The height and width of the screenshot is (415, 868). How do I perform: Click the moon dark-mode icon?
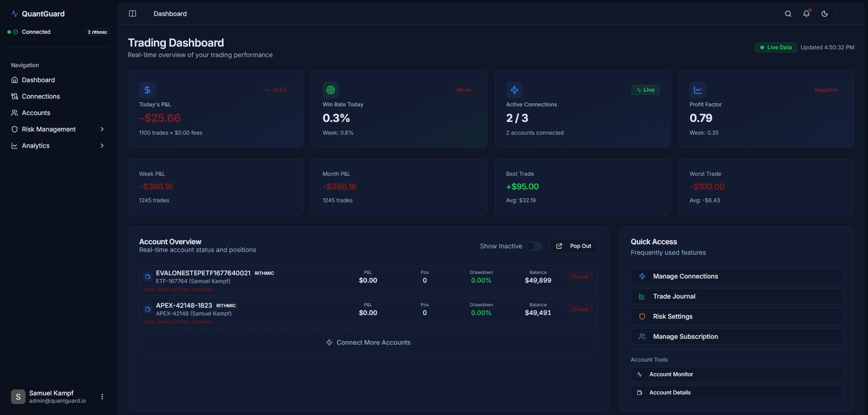coord(824,14)
